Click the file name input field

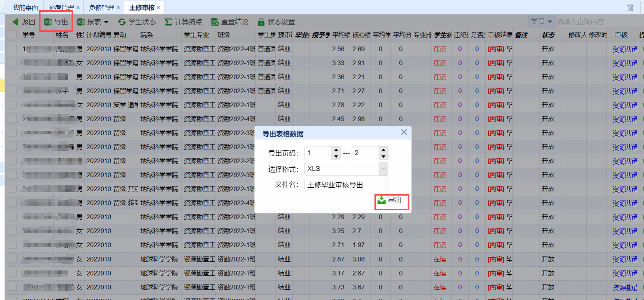point(346,185)
